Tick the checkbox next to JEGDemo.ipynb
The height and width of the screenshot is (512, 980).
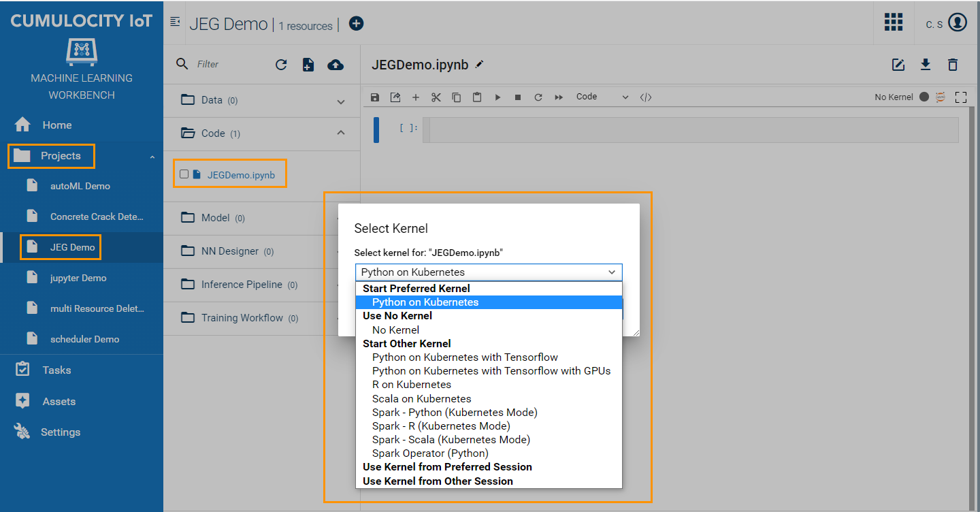coord(184,174)
